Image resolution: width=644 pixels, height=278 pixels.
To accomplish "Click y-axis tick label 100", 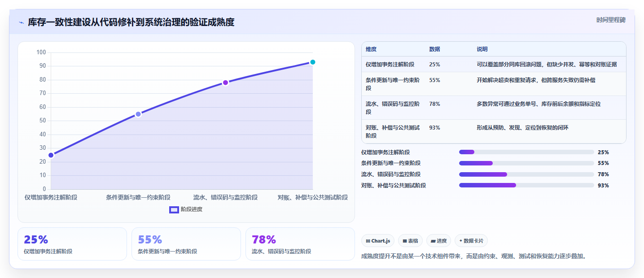I will (41, 52).
